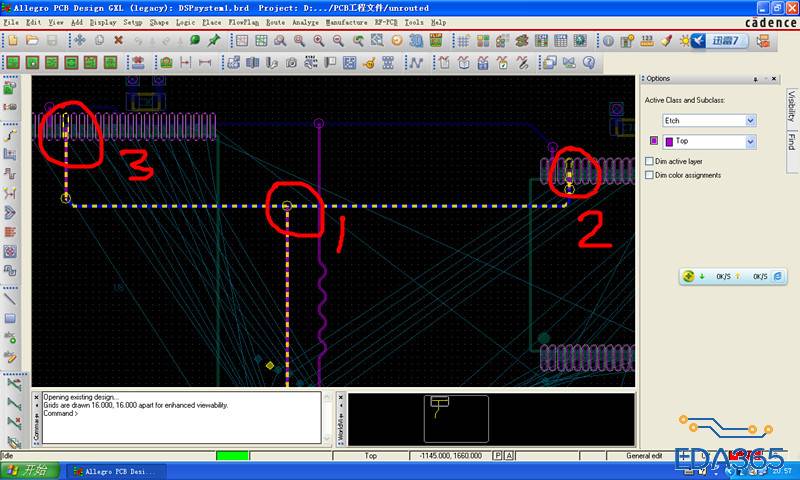Click the sun Dehighlight icon
800x480 pixels.
click(684, 41)
